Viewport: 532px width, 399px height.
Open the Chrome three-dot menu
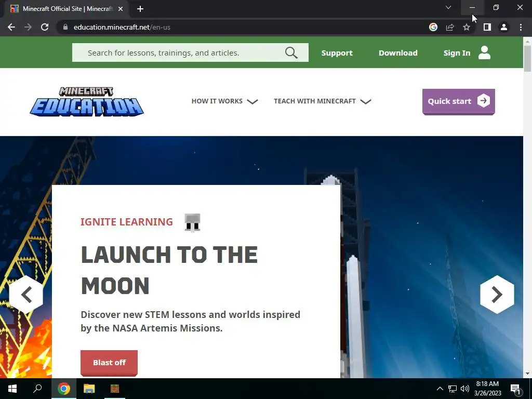pyautogui.click(x=521, y=27)
